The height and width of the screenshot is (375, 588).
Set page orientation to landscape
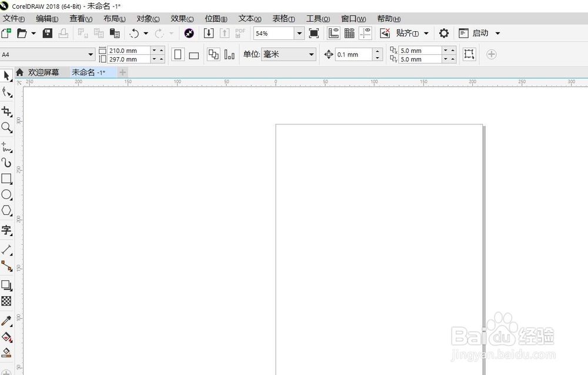click(193, 55)
